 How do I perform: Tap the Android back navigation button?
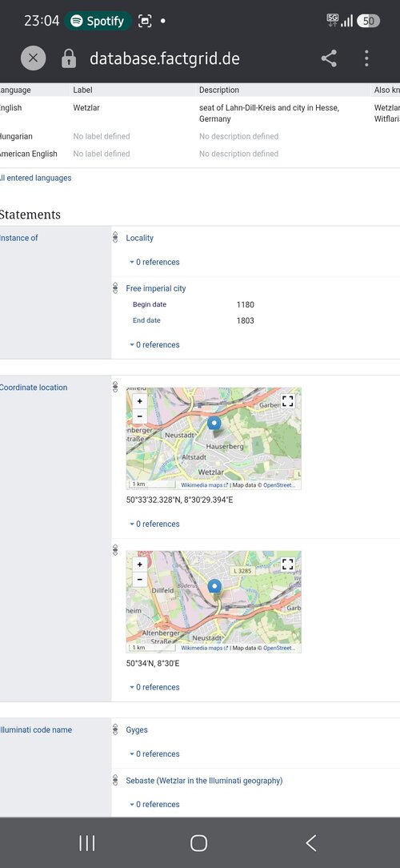tap(311, 843)
